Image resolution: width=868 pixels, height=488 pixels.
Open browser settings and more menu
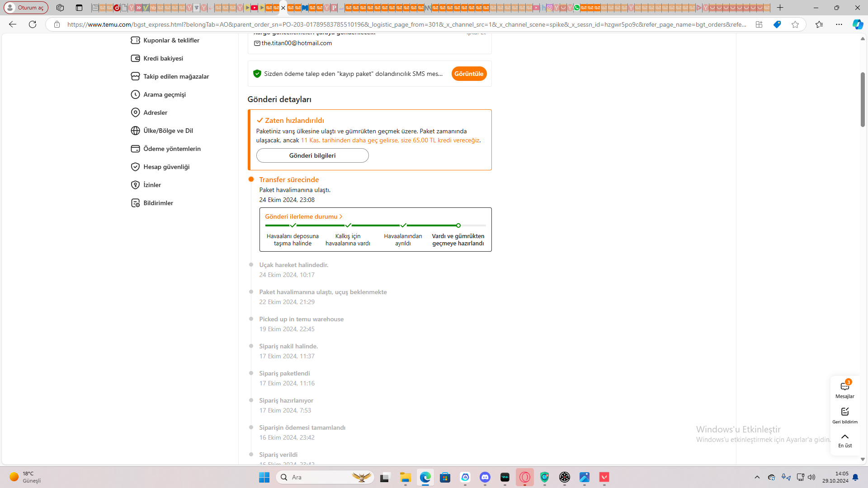pyautogui.click(x=839, y=24)
